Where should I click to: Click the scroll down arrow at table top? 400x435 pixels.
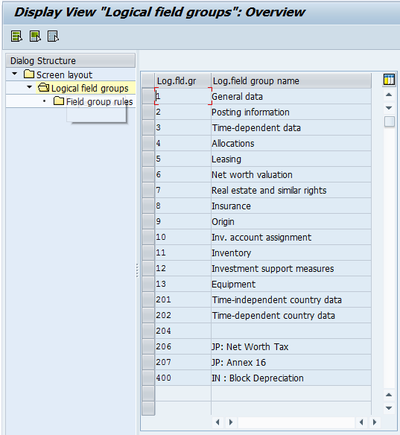(389, 108)
